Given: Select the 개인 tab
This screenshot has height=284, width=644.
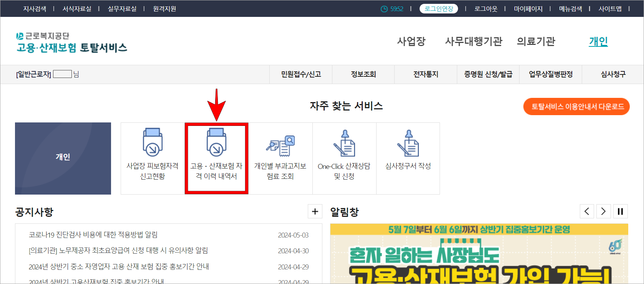Looking at the screenshot, I should [x=598, y=41].
